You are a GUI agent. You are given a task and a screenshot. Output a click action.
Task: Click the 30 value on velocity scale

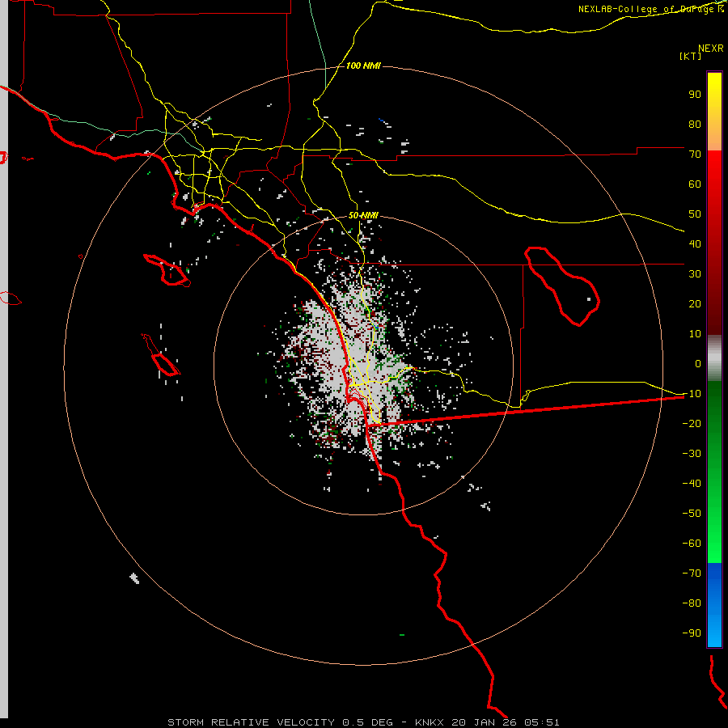(695, 274)
